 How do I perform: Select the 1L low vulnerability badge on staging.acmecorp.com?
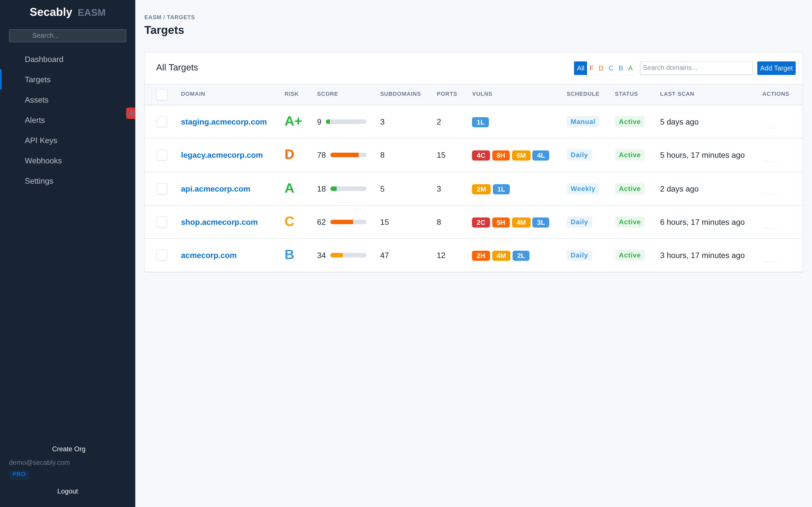coord(480,122)
